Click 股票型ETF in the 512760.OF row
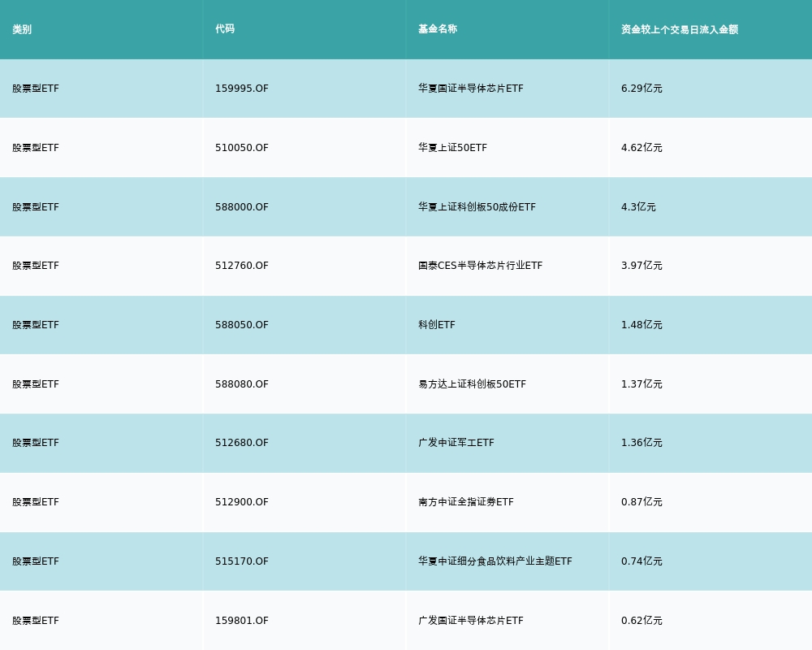The image size is (812, 650). coord(36,266)
